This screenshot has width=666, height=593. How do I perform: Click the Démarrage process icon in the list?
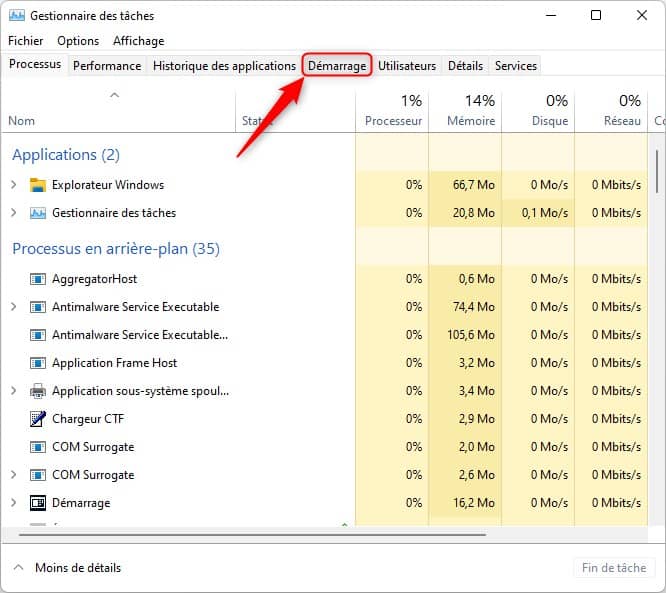coord(38,503)
